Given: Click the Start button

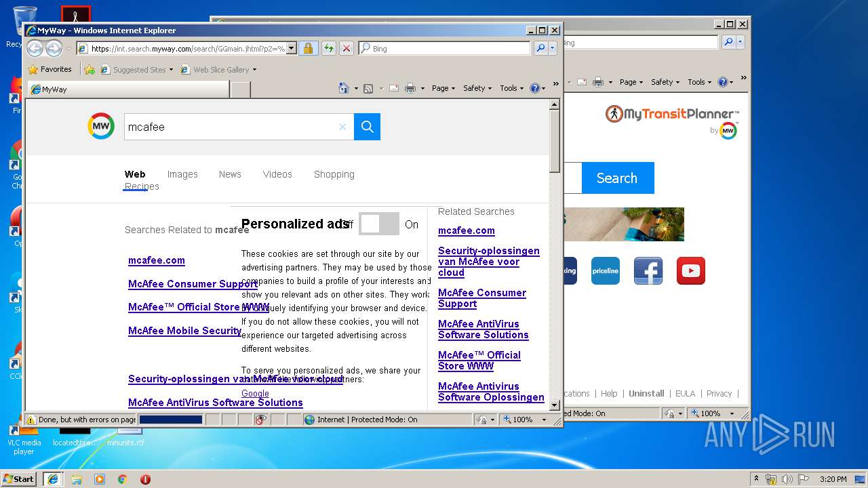Looking at the screenshot, I should [x=19, y=479].
